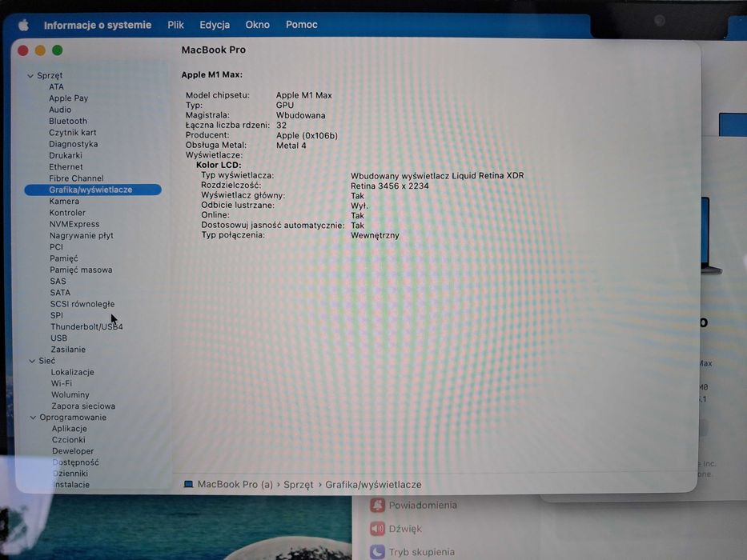Screen dimensions: 747x560
Task: Open the Apple menu icon
Action: tap(23, 25)
